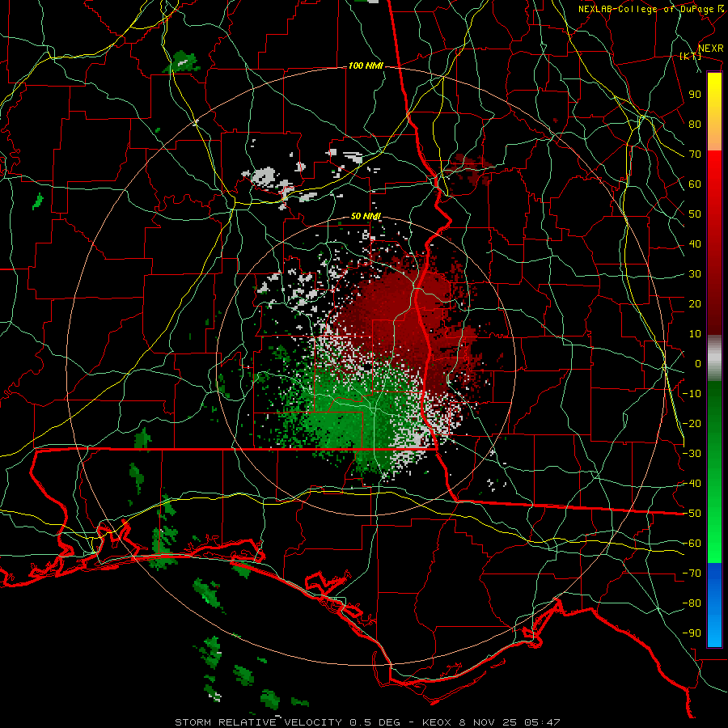The width and height of the screenshot is (728, 728).
Task: Click the NEXR label above the scale
Action: (710, 49)
